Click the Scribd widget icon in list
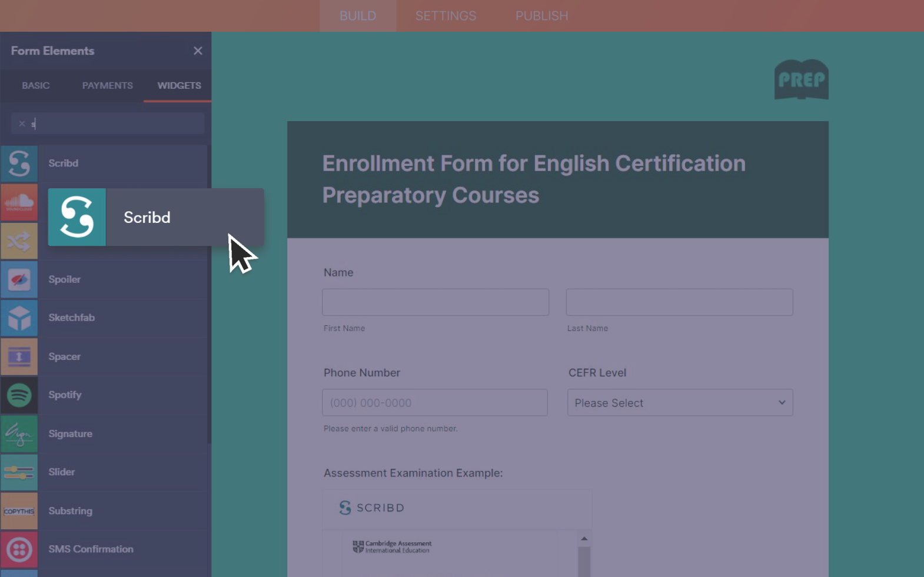Viewport: 924px width, 577px height. [19, 164]
